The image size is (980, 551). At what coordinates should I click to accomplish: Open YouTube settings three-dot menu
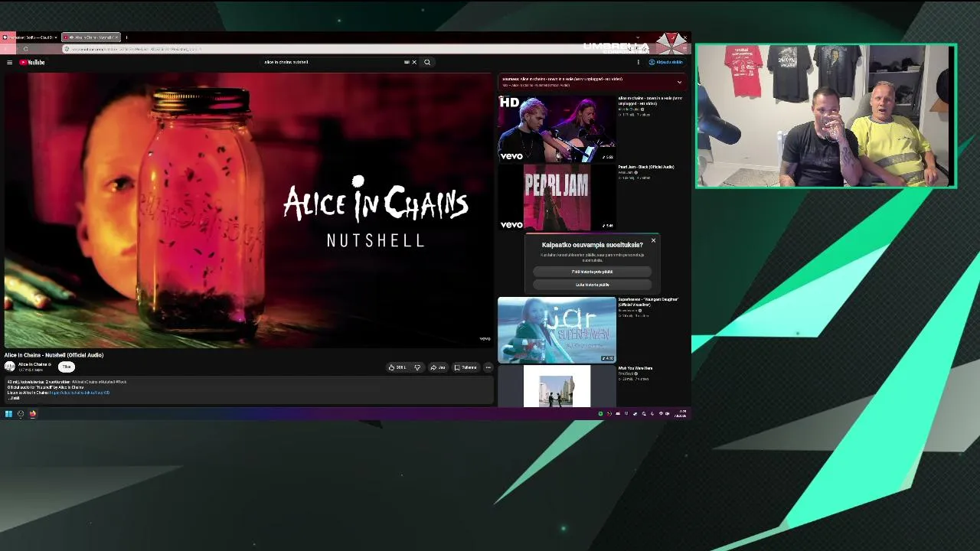638,62
